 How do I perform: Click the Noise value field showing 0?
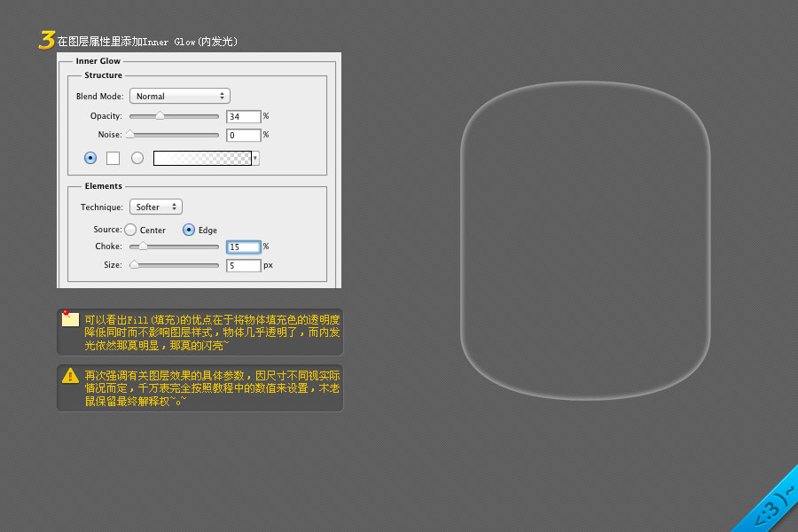[x=243, y=136]
